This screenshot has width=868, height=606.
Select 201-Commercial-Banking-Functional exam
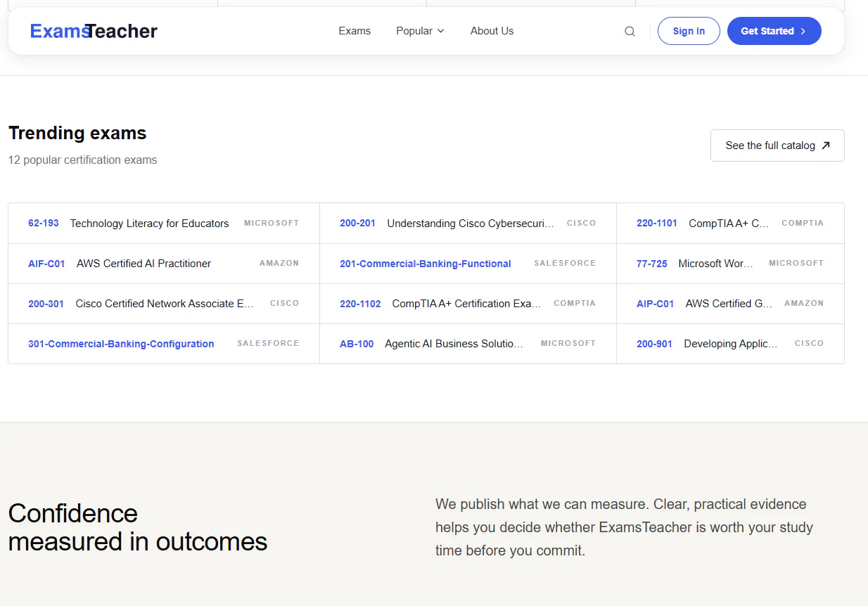[468, 264]
